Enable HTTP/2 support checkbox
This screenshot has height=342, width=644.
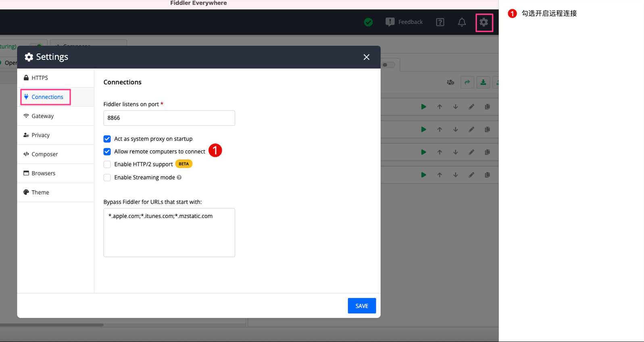pyautogui.click(x=107, y=165)
